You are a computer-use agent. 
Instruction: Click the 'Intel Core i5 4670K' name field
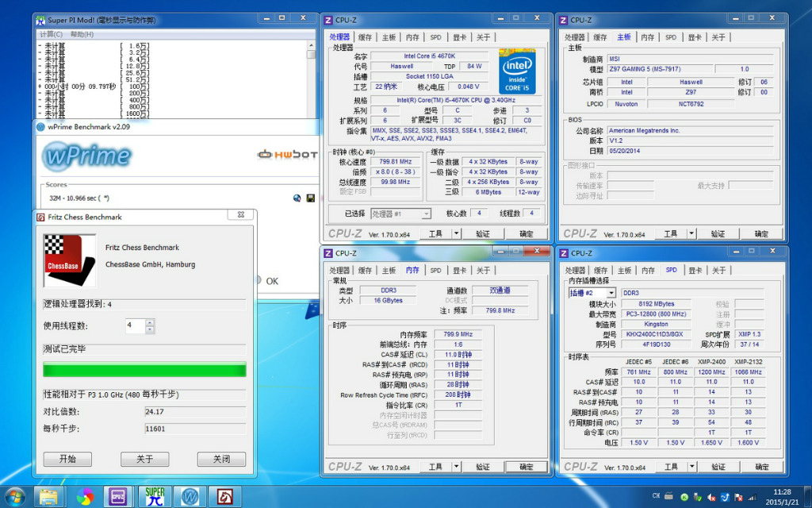[x=429, y=56]
